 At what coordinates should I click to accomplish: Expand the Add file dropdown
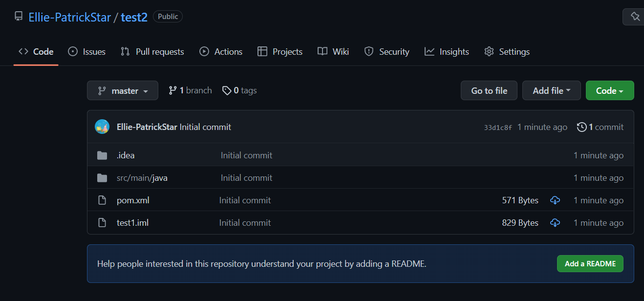tap(552, 90)
